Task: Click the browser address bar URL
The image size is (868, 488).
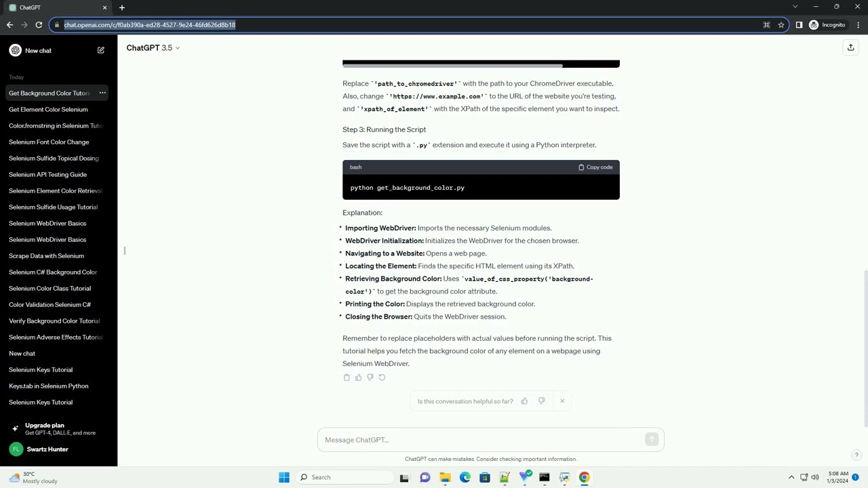Action: pos(150,25)
